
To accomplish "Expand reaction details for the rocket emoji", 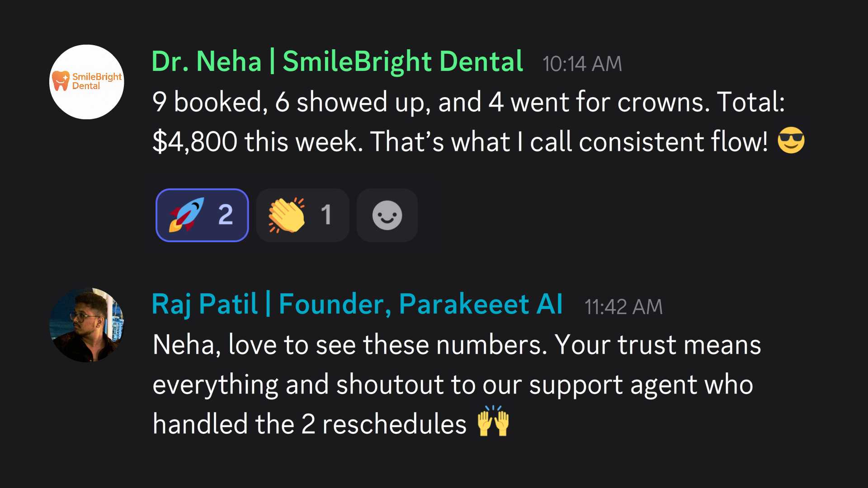I will [x=202, y=215].
